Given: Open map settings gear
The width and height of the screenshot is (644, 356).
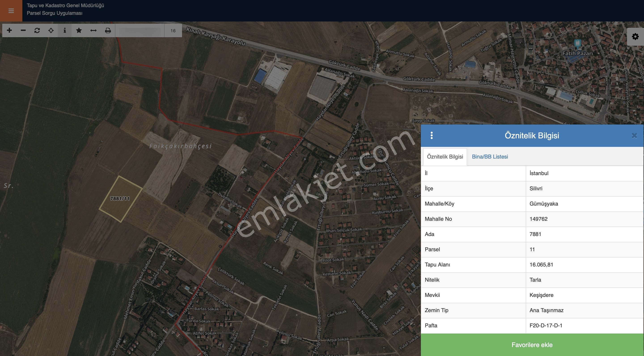Looking at the screenshot, I should 635,37.
